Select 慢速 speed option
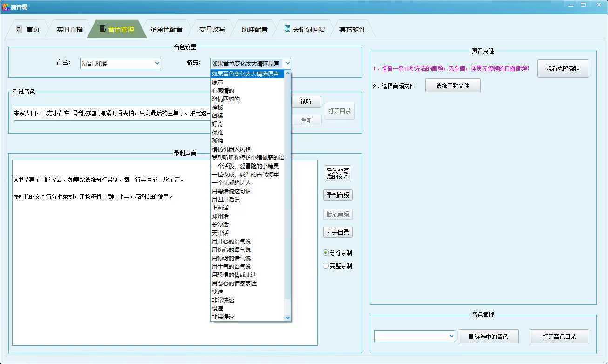608x364 pixels. click(x=248, y=309)
